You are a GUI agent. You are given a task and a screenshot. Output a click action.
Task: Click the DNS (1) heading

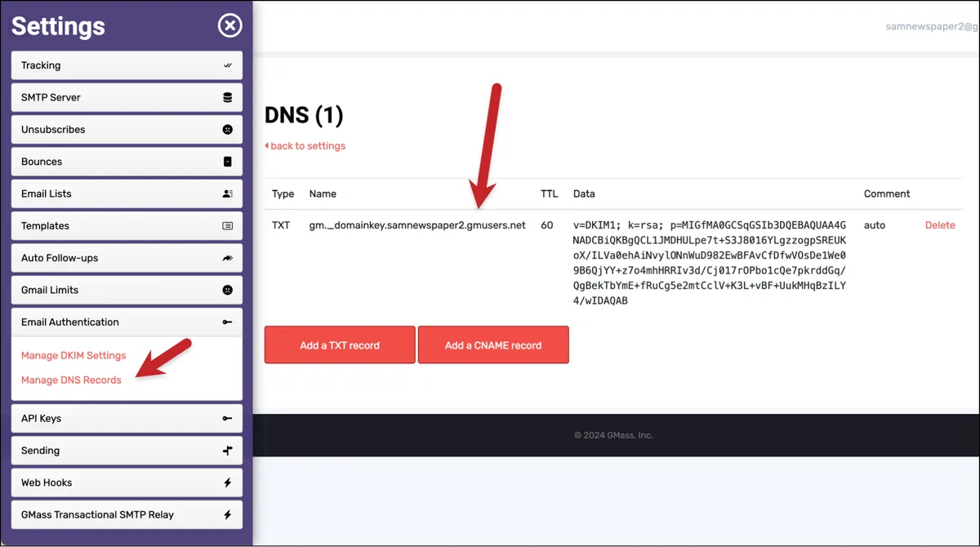(x=304, y=115)
